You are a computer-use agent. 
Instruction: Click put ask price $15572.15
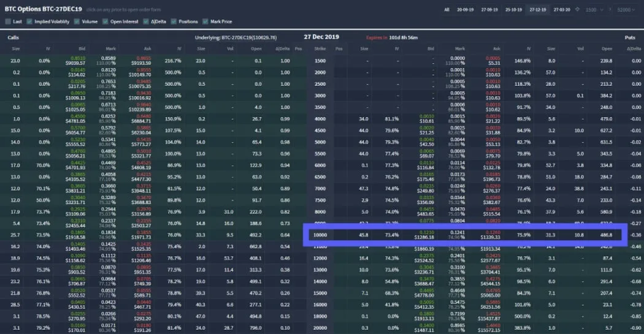click(489, 330)
